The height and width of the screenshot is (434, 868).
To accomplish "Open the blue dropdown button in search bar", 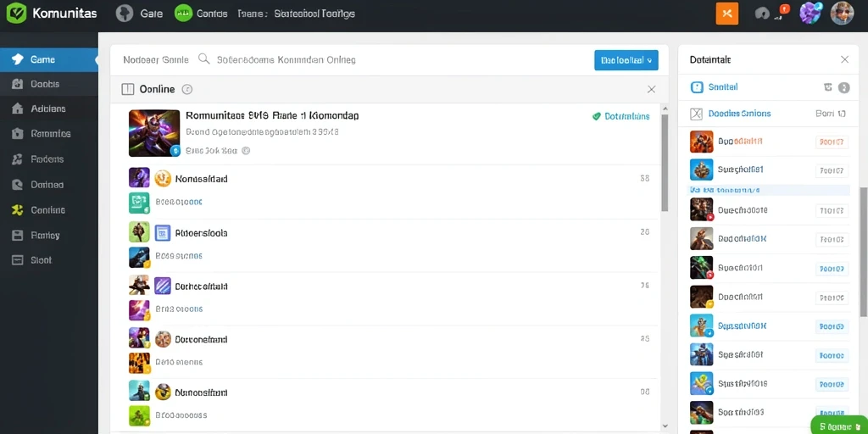I will pyautogui.click(x=626, y=60).
